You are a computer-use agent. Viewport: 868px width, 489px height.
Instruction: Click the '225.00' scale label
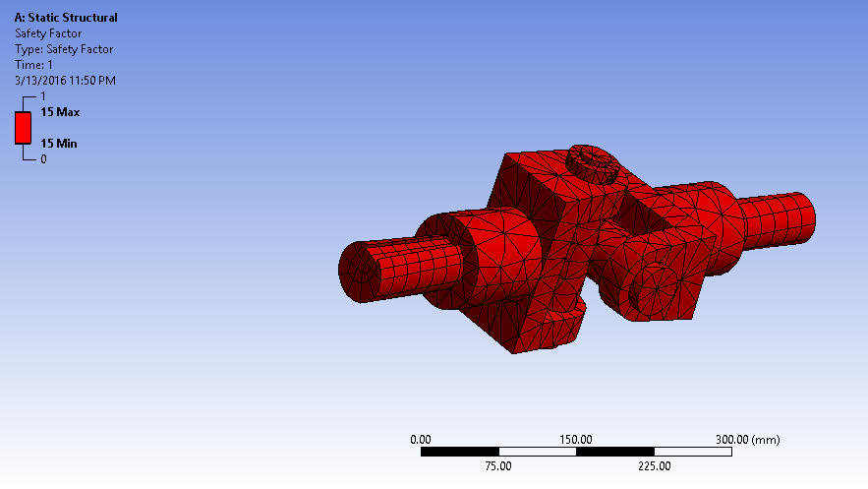655,466
